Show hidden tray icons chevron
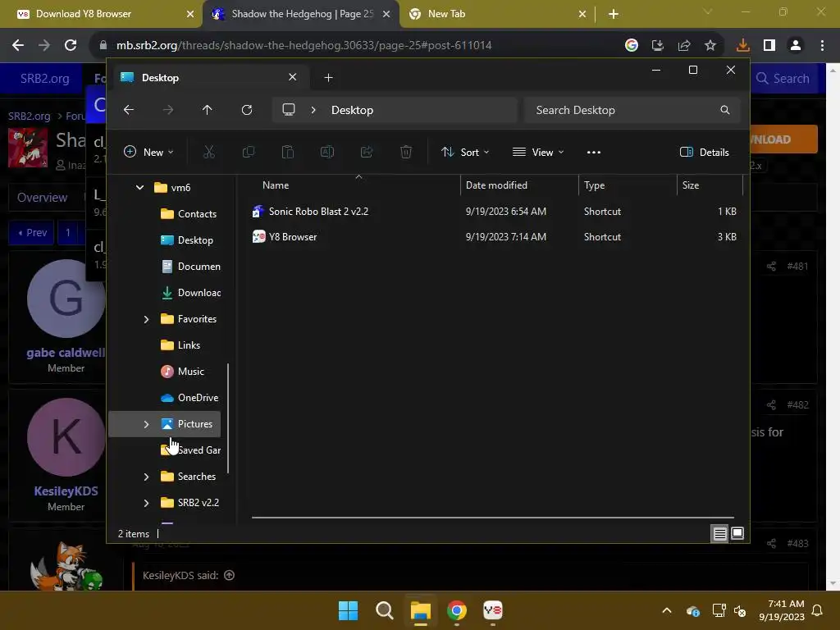840x630 pixels. [x=667, y=610]
